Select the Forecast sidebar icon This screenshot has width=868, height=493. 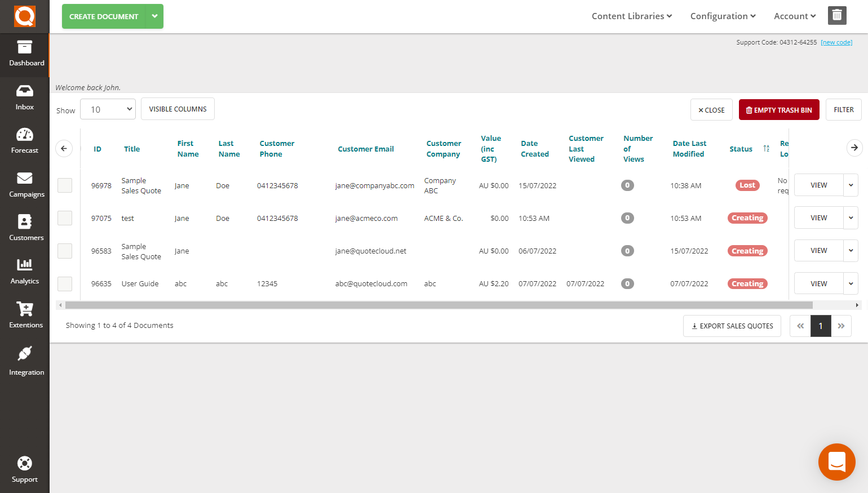(24, 140)
